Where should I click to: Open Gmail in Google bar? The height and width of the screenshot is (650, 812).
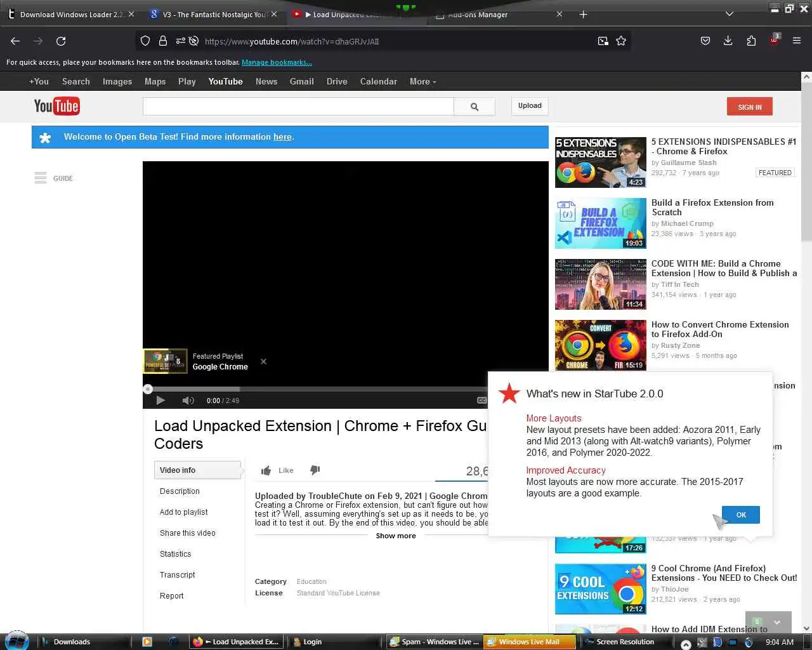coord(302,81)
